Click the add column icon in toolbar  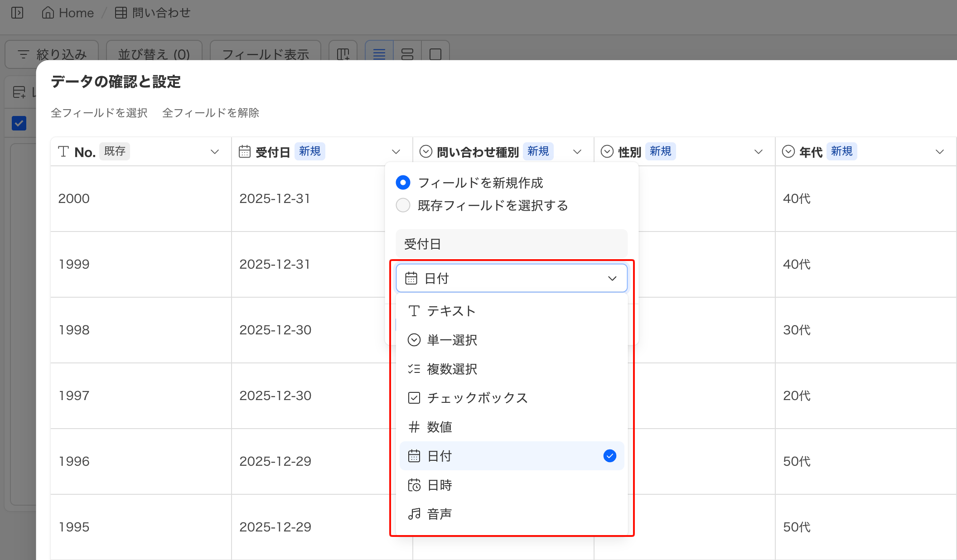[x=343, y=54]
